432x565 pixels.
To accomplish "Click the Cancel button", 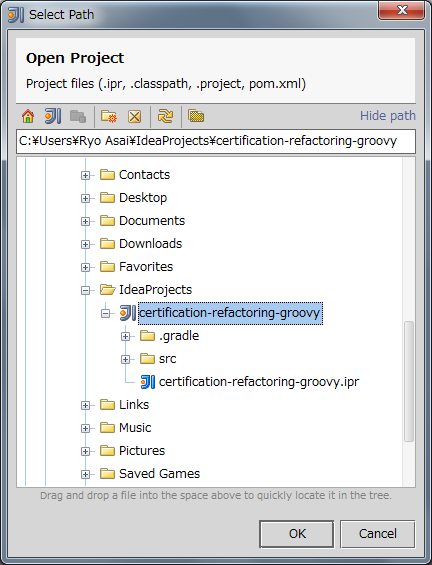I will point(378,534).
